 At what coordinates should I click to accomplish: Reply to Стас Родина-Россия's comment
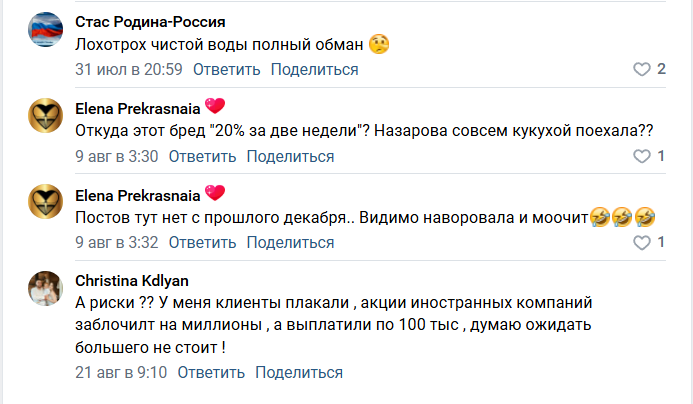click(x=226, y=69)
